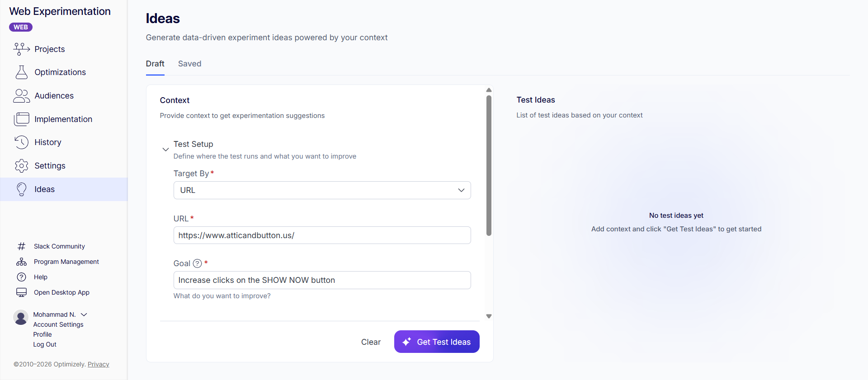Image resolution: width=868 pixels, height=380 pixels.
Task: Collapse the Test Setup section chevron
Action: [x=165, y=150]
